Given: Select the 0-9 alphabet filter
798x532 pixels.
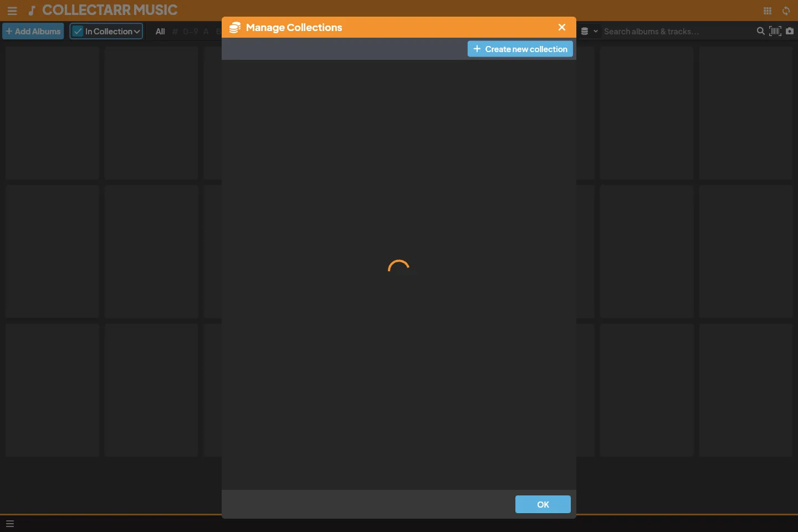Looking at the screenshot, I should pos(191,31).
